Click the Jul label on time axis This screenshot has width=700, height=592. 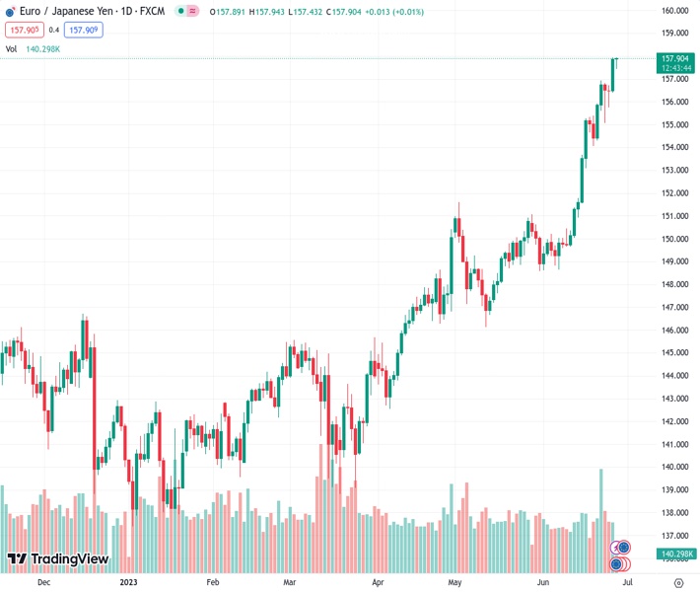[x=629, y=583]
